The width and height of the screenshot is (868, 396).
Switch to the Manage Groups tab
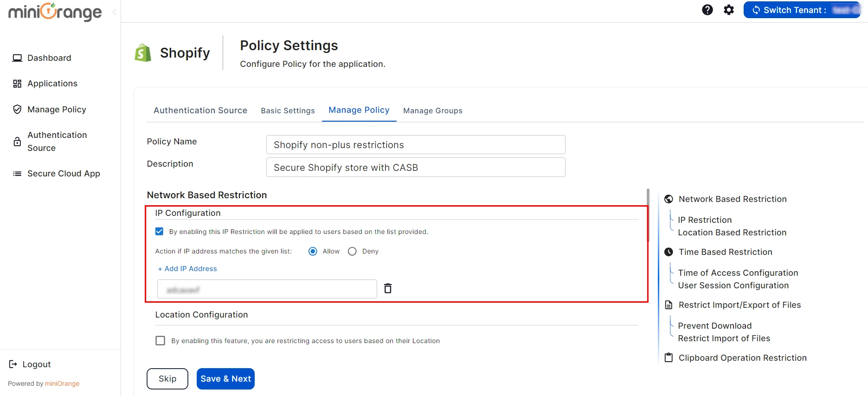433,110
